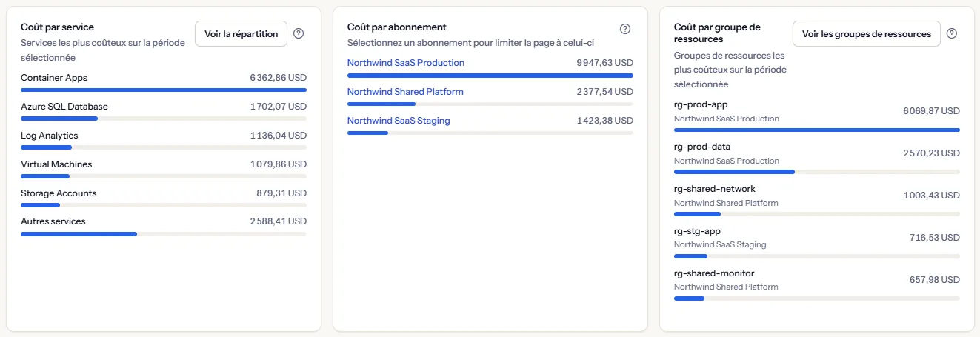Select the Northwind SaaS Production subscription link
Viewport: 980px width, 337px height.
pos(406,63)
